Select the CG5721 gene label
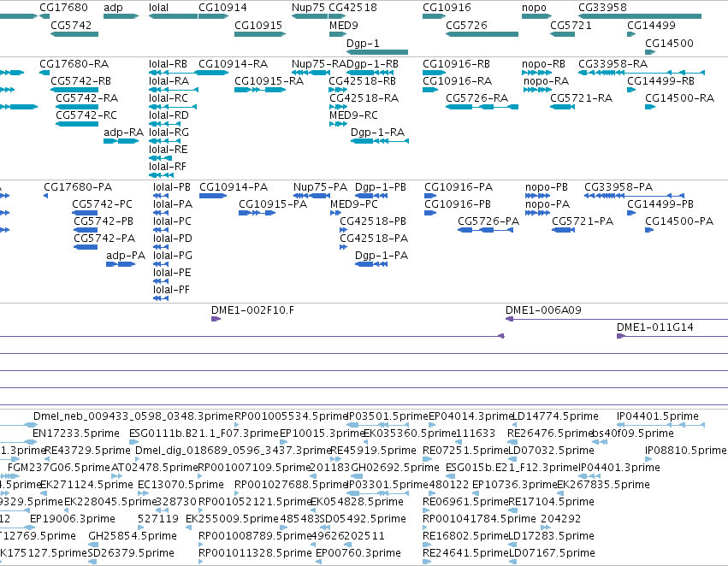 click(x=571, y=25)
